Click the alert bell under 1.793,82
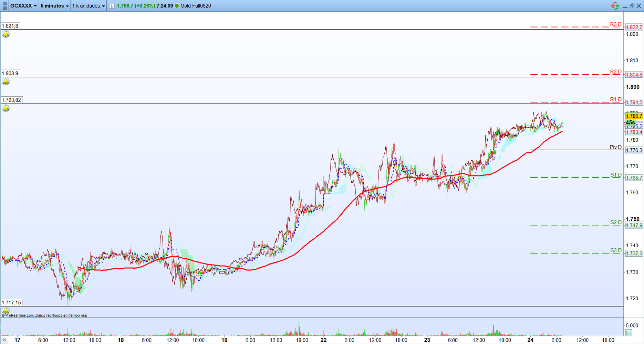Image resolution: width=644 pixels, height=344 pixels. [x=6, y=109]
